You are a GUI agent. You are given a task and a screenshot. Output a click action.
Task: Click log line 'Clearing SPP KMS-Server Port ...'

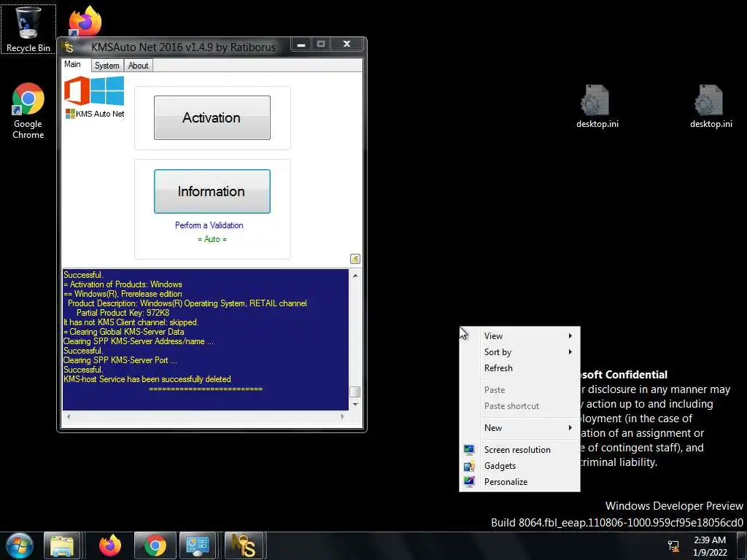coord(120,360)
